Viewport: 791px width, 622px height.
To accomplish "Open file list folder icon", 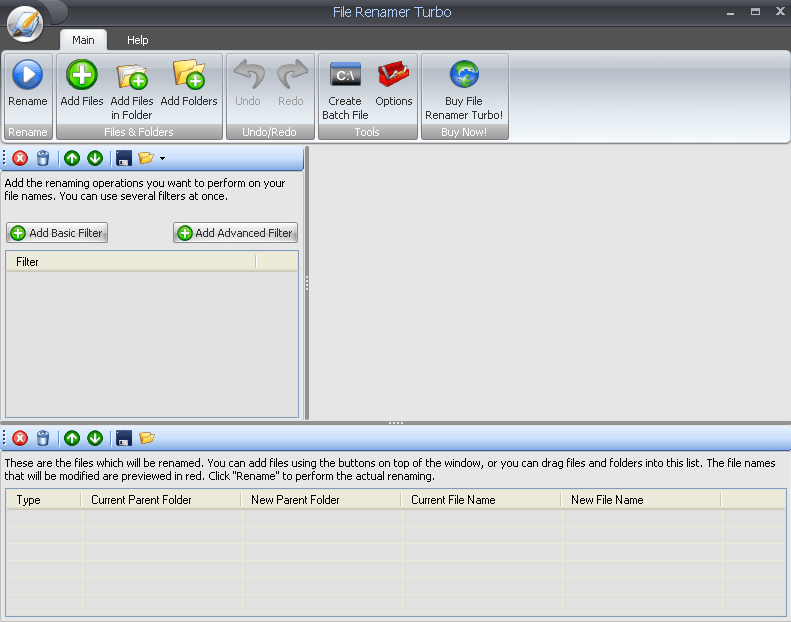I will point(147,438).
